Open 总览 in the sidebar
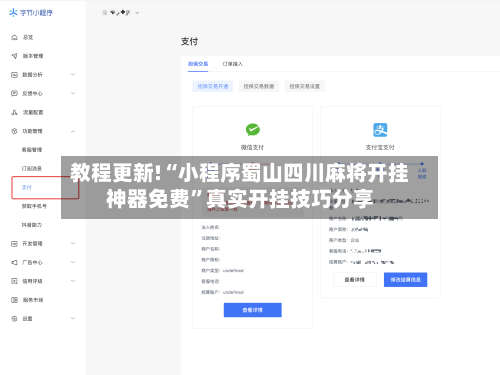Viewport: 500px width, 375px height. click(28, 37)
